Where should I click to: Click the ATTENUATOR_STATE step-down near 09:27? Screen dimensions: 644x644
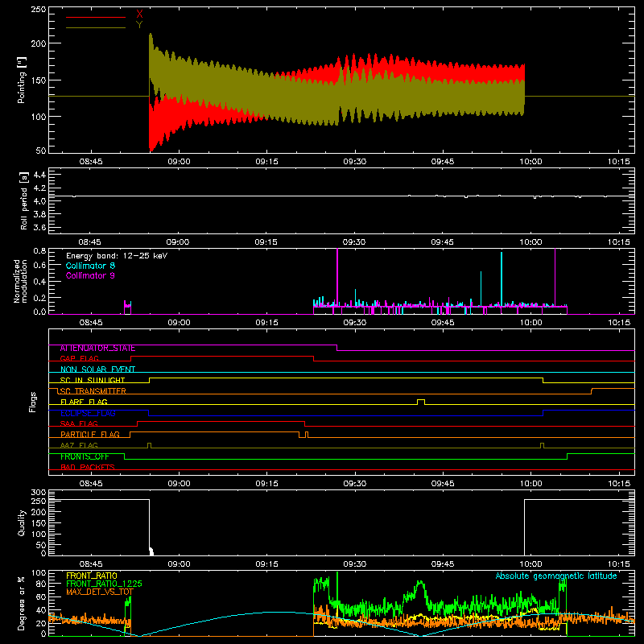click(x=337, y=348)
